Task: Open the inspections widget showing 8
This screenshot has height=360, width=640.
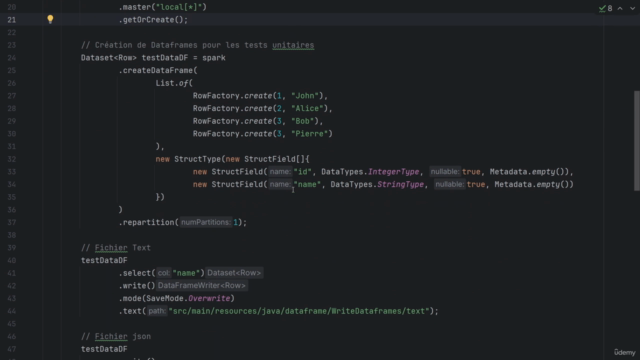Action: [606, 8]
